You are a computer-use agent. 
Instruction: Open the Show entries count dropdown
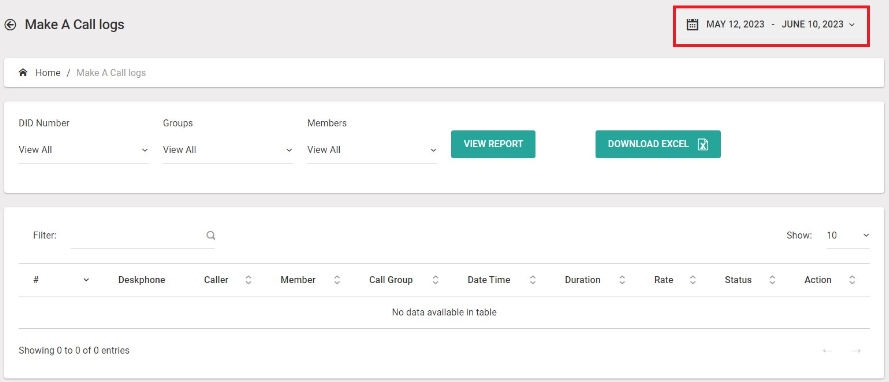click(x=848, y=235)
